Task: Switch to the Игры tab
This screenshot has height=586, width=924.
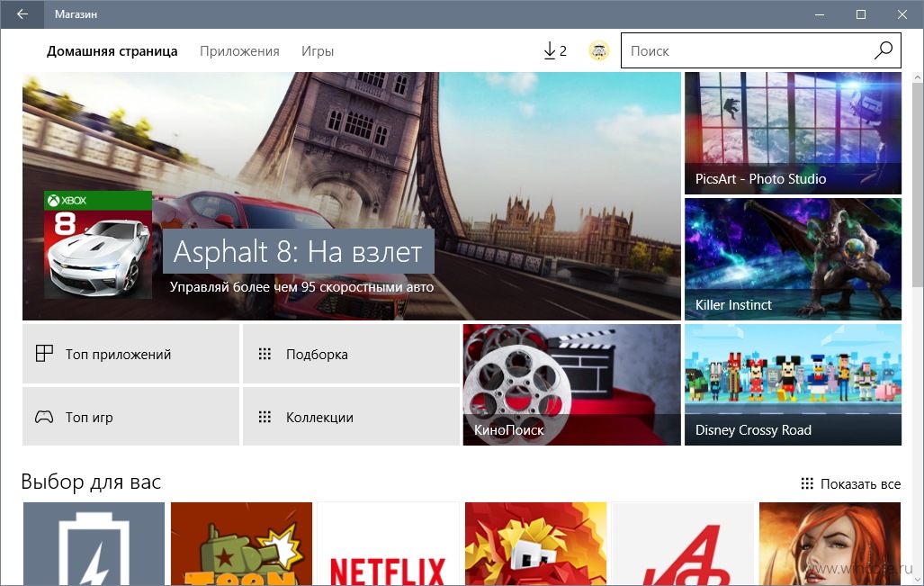Action: pos(318,51)
